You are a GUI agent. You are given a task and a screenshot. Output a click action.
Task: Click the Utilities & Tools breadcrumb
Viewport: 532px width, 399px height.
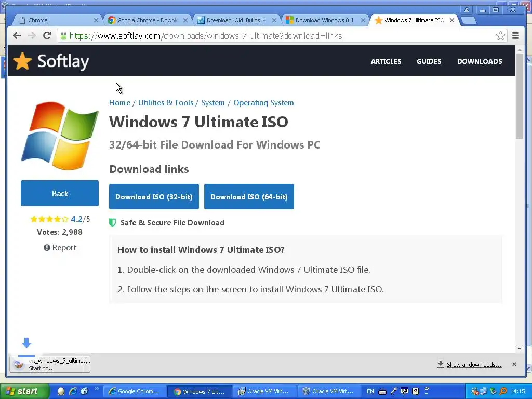[x=166, y=103]
